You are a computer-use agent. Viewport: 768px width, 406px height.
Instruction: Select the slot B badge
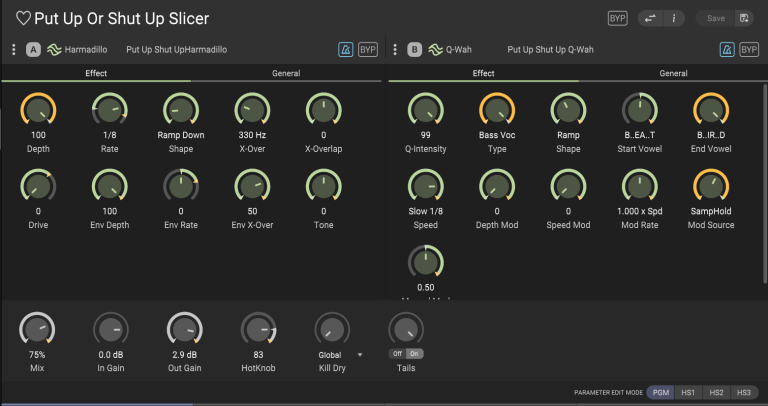click(x=414, y=49)
